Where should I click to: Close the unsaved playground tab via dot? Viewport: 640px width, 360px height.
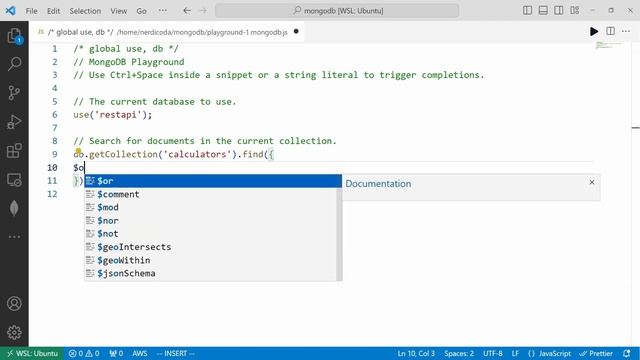296,31
